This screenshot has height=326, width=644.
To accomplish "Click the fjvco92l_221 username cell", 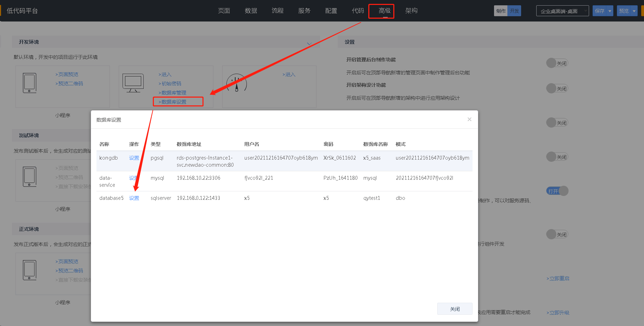I will 259,178.
